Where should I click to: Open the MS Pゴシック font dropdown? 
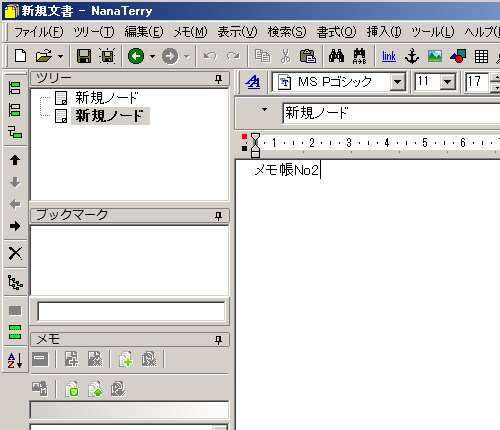coord(397,82)
